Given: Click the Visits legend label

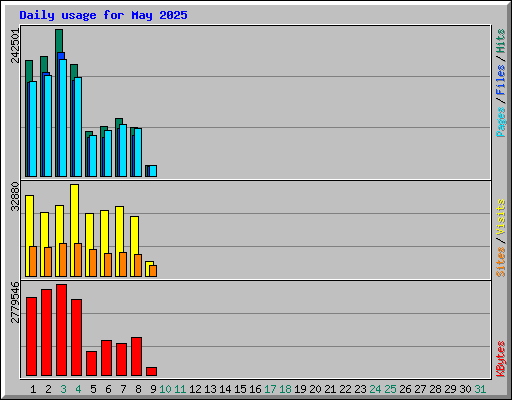Looking at the screenshot, I should click(x=500, y=217).
